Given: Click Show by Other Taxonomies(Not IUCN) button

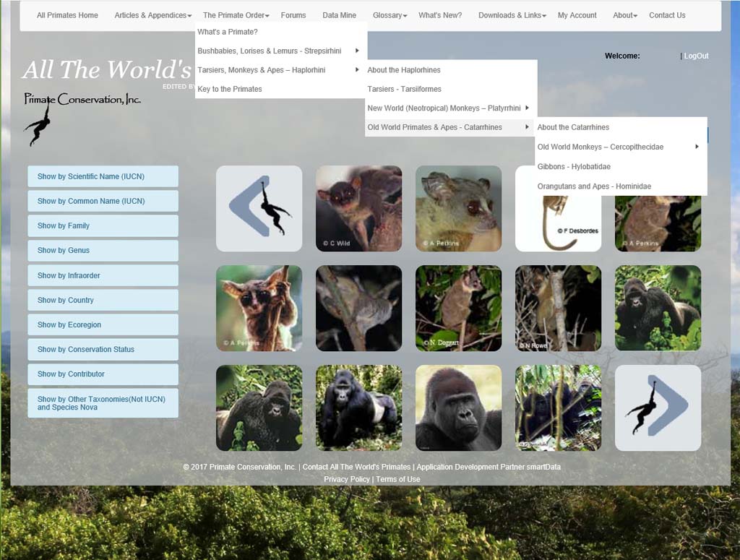Looking at the screenshot, I should pyautogui.click(x=103, y=403).
